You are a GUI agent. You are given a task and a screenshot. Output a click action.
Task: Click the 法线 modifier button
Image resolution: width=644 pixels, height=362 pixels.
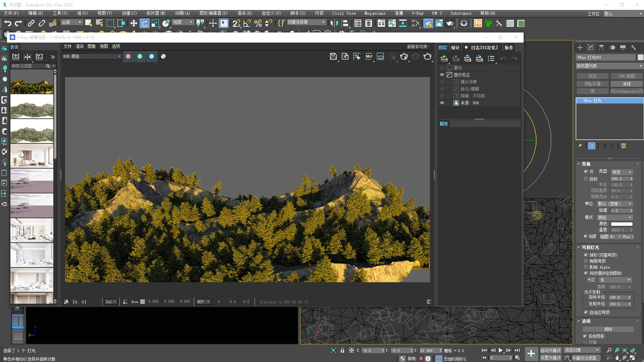coord(627,84)
